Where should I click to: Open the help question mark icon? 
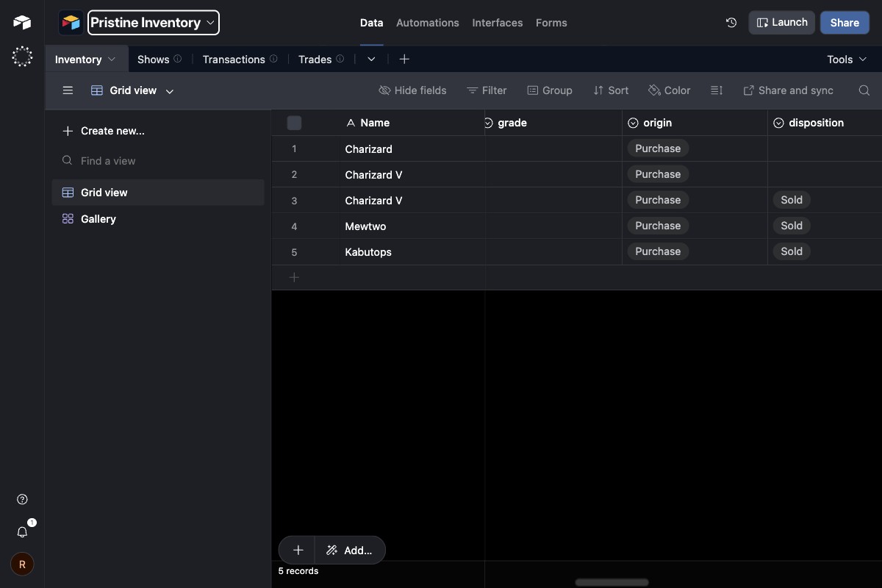(22, 500)
